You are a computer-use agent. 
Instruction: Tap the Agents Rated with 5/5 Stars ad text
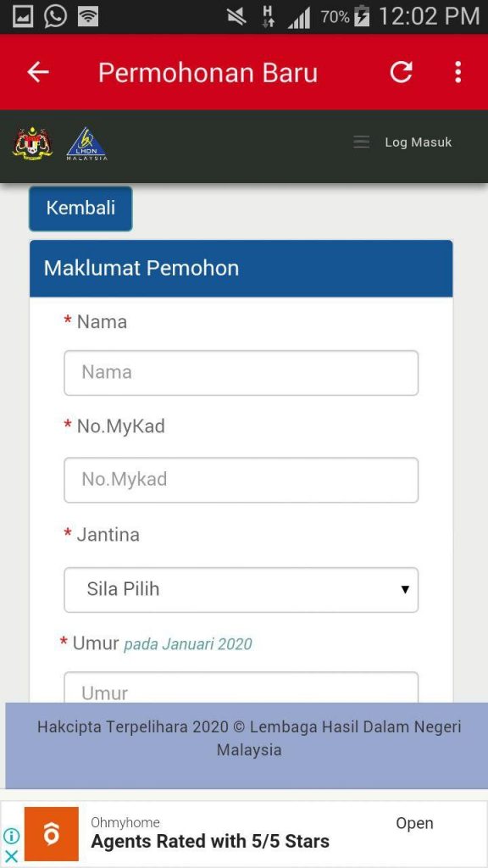click(x=210, y=842)
